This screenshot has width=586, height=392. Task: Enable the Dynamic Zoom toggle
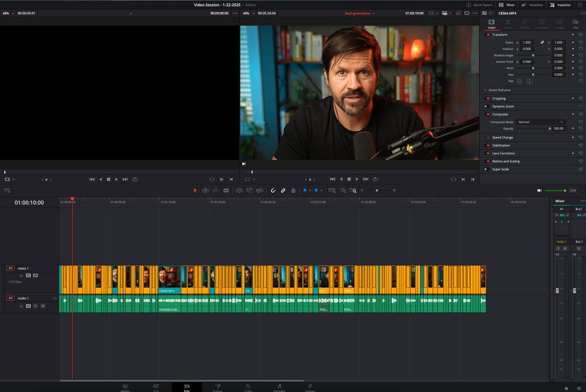point(486,106)
